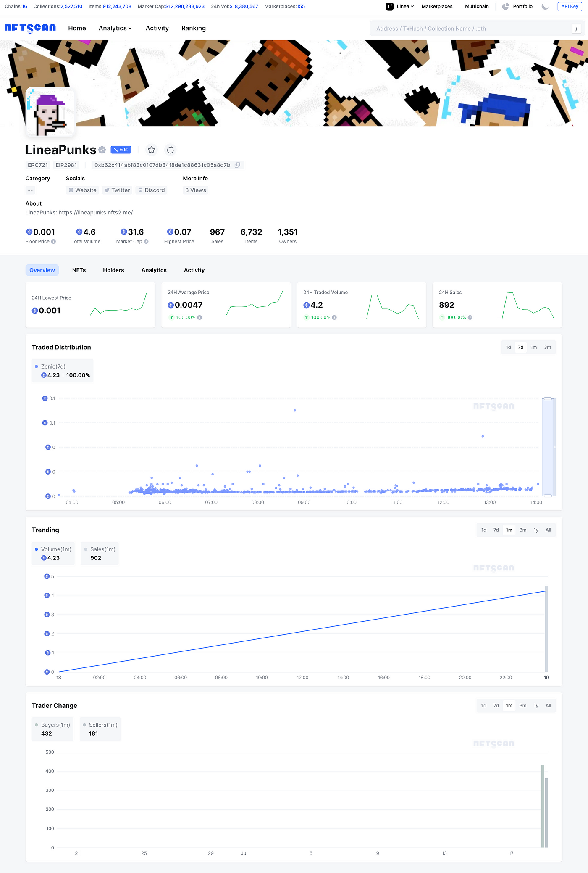Viewport: 588px width, 873px height.
Task: Select 1d range in Traded Distribution
Action: [x=508, y=347]
